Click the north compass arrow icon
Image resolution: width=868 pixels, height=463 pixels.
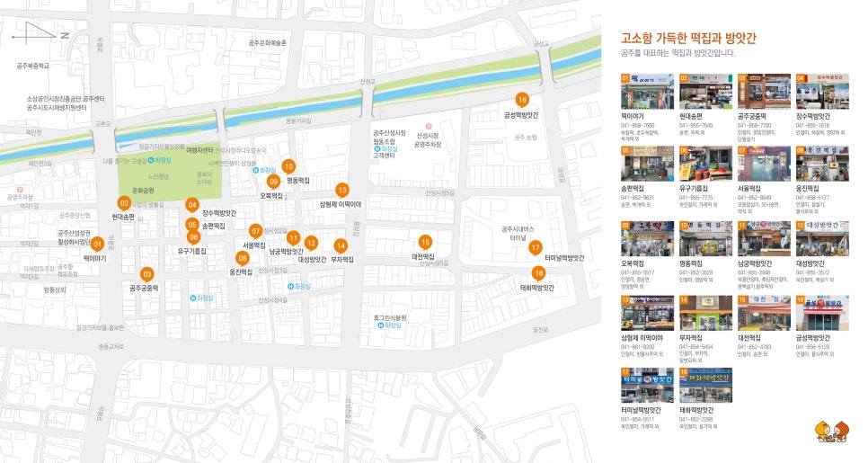tap(40, 33)
